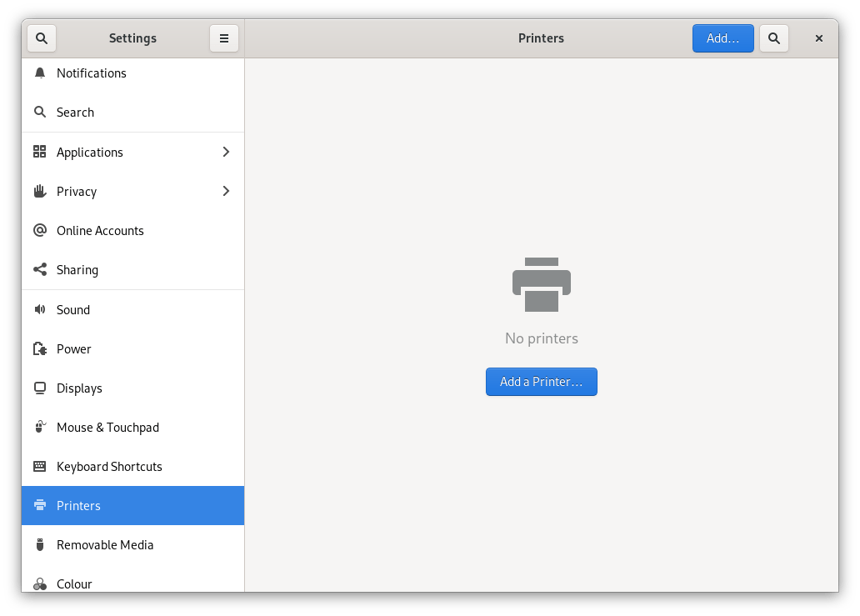Screen dimensions: 860x616
Task: Click Add a Printer... button
Action: point(541,381)
